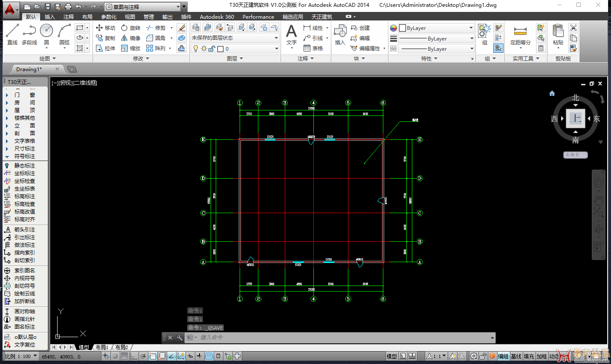Viewport: 611px width, 364px height.
Task: Click the 坐标标注 command in the sidebar
Action: (x=20, y=173)
